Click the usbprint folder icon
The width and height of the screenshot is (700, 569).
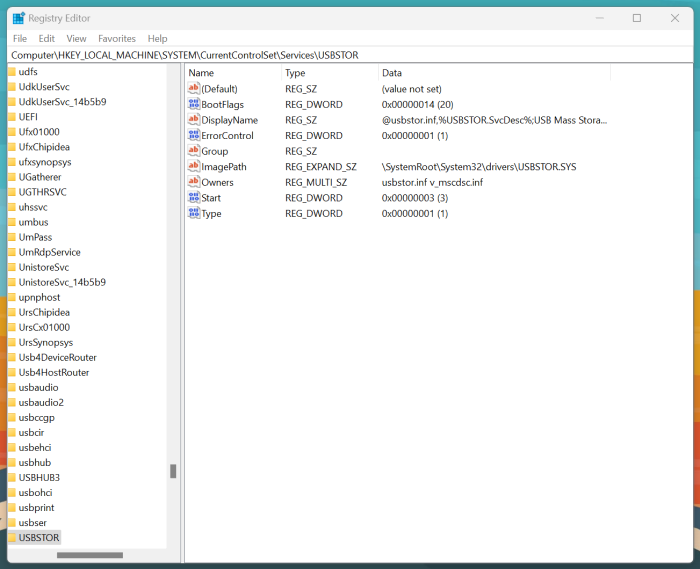coord(12,507)
